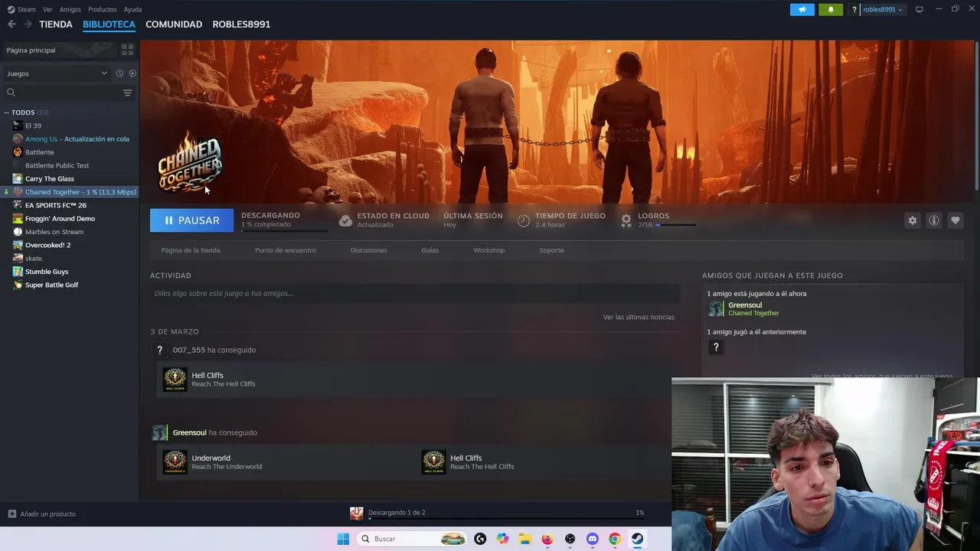Open Firefox from the taskbar
The image size is (980, 551).
[x=547, y=539]
